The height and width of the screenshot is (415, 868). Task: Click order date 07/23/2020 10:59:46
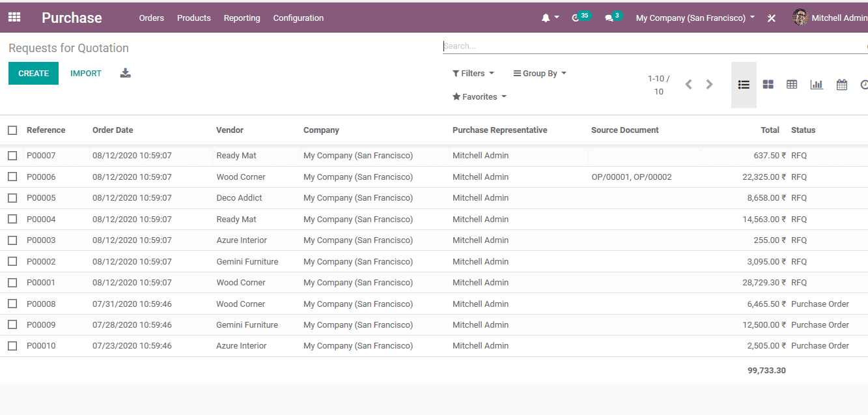(x=132, y=346)
